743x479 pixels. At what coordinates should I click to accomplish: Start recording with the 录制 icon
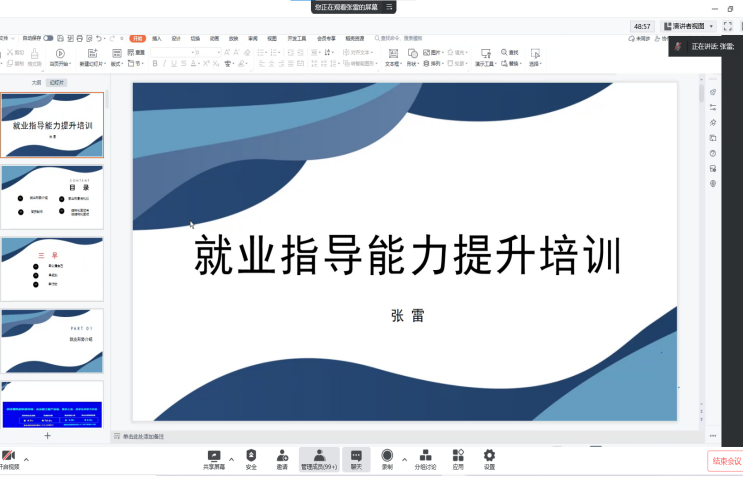[x=387, y=457]
